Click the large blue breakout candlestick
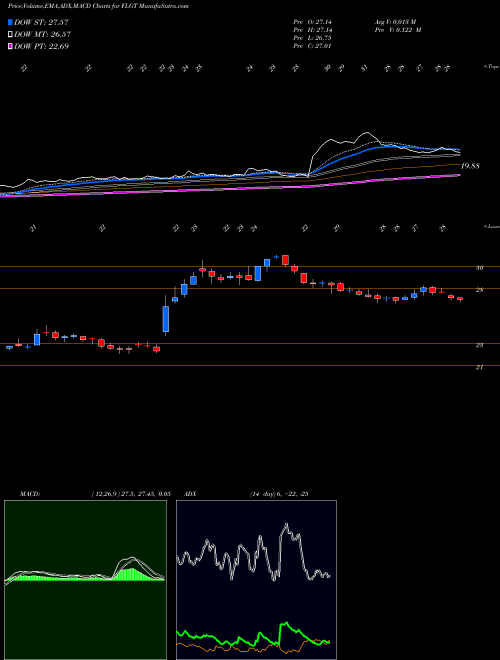This screenshot has width=500, height=660. [166, 318]
